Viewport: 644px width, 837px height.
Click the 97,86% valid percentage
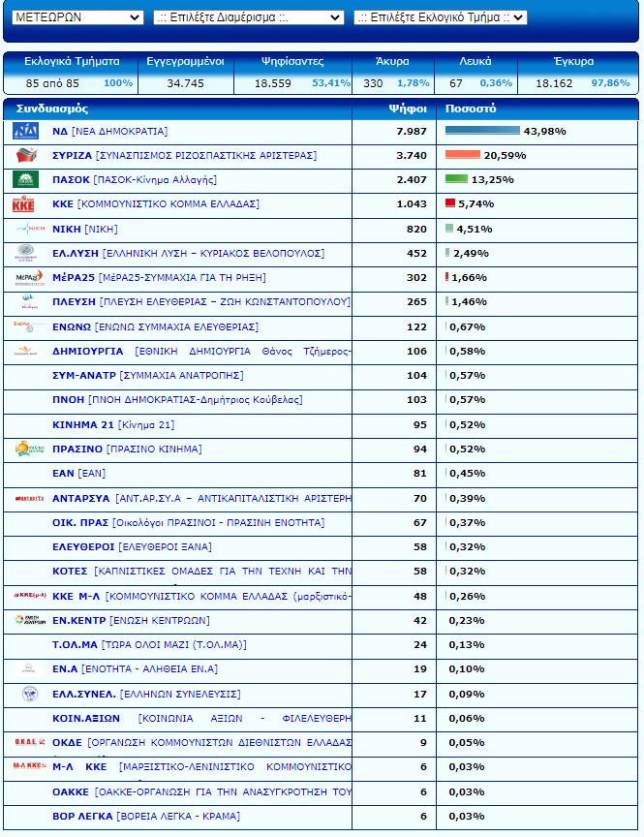610,82
